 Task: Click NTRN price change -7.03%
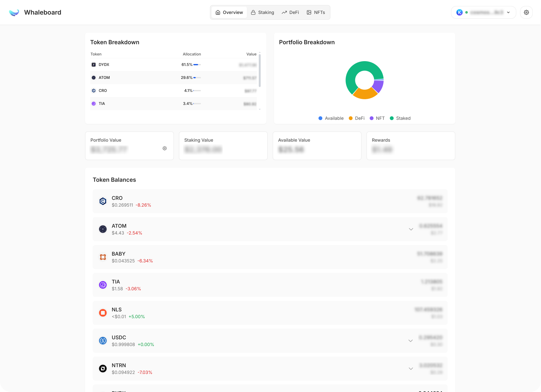click(x=145, y=372)
